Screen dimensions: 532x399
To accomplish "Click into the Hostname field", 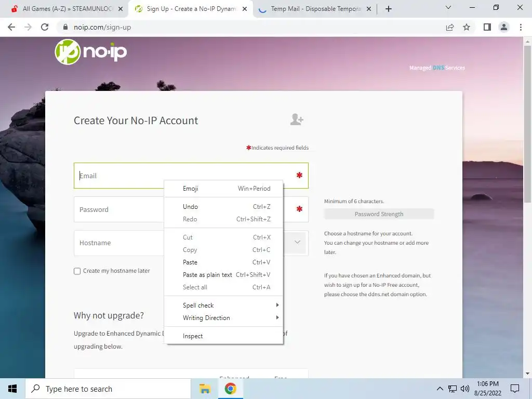I will (119, 243).
